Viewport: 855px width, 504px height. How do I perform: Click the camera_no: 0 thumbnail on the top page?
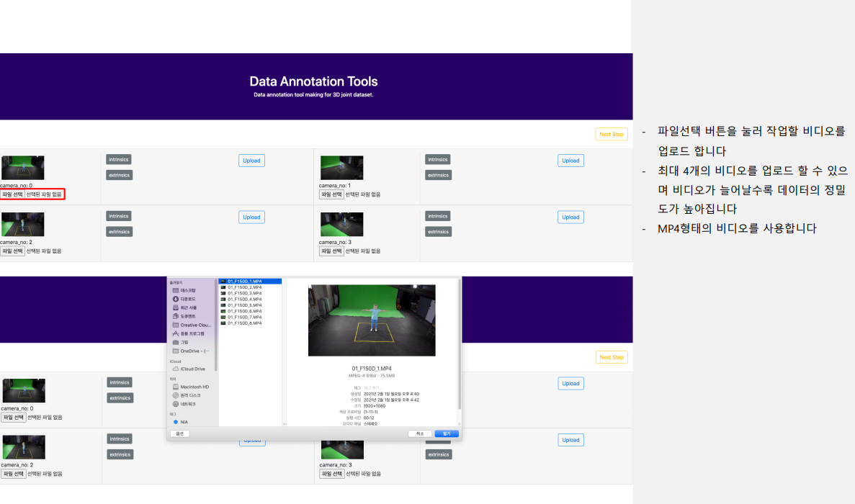[x=23, y=168]
